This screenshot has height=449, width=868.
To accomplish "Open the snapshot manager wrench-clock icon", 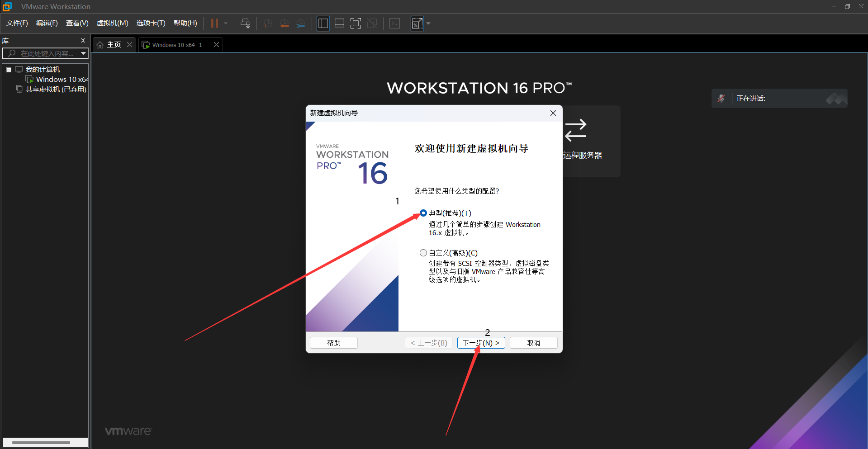I will 301,24.
